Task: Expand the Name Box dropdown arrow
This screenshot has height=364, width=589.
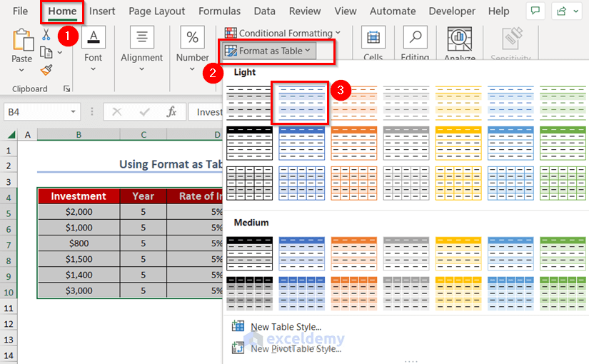Action: 73,111
